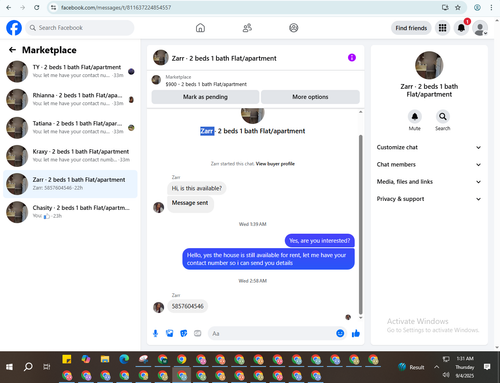Image resolution: width=500 pixels, height=383 pixels.
Task: Open Kraxy conversation in Marketplace list
Action: click(x=70, y=156)
